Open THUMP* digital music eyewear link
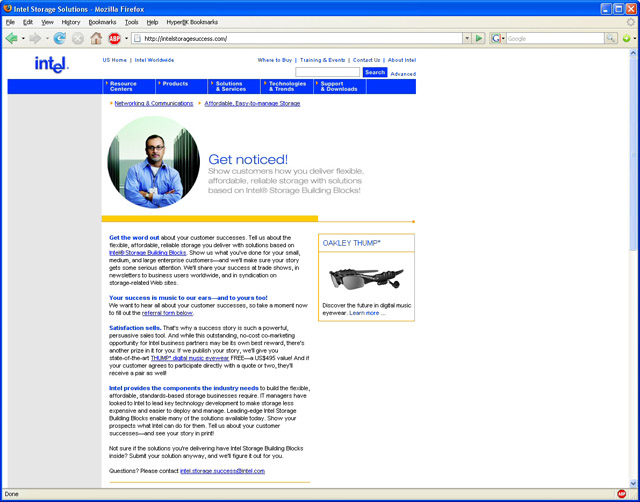Screen dimensions: 640x502 pos(190,358)
